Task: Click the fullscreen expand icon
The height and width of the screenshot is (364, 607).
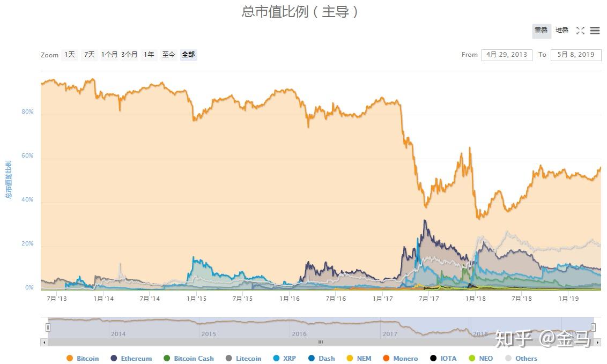Action: pyautogui.click(x=580, y=31)
